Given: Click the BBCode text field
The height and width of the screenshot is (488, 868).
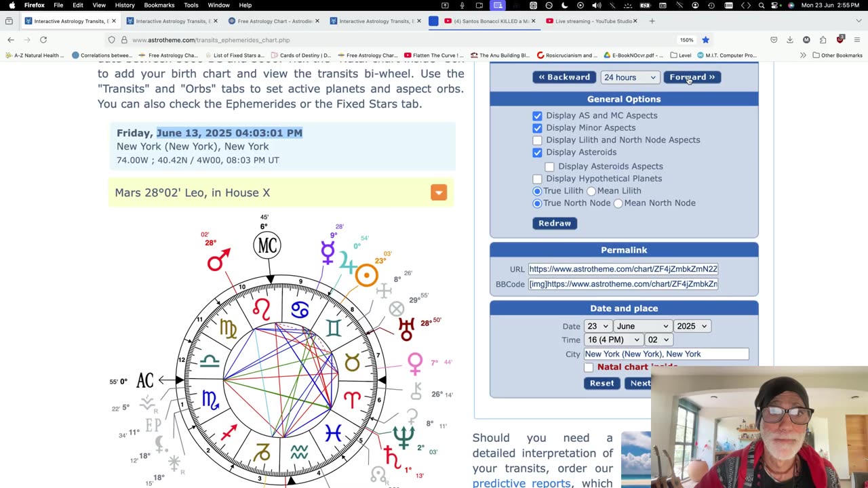Looking at the screenshot, I should [x=623, y=284].
